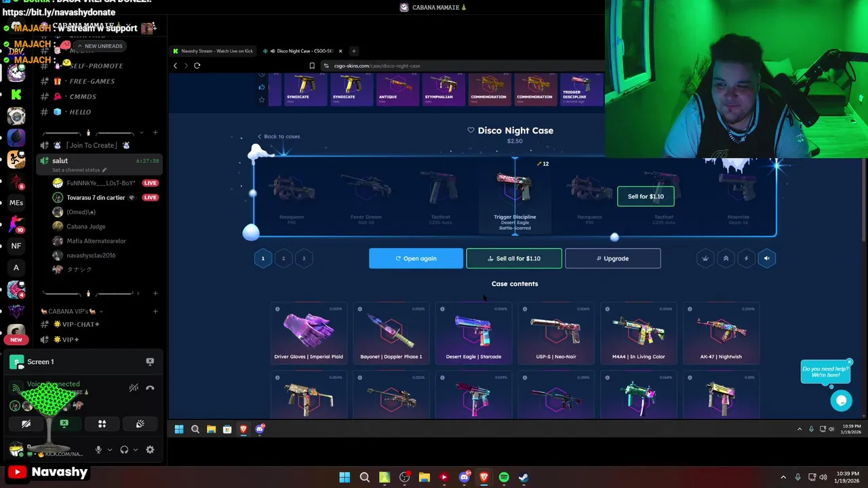Open AK-47 Nightwish item
This screenshot has width=868, height=488.
721,334
